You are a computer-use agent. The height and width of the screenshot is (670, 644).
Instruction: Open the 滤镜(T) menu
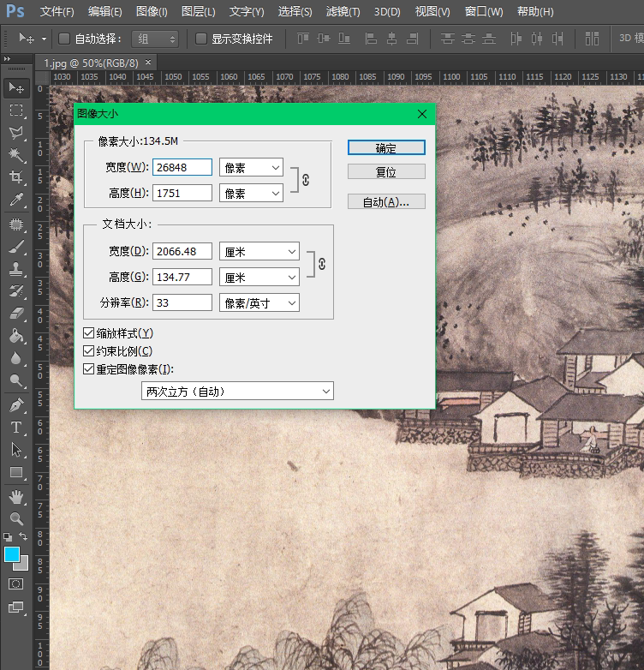click(x=343, y=11)
